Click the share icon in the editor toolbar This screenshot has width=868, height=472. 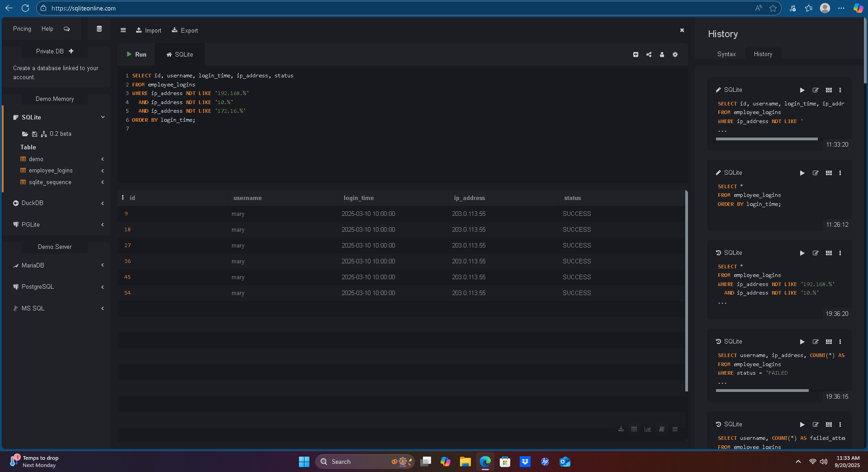coord(649,54)
